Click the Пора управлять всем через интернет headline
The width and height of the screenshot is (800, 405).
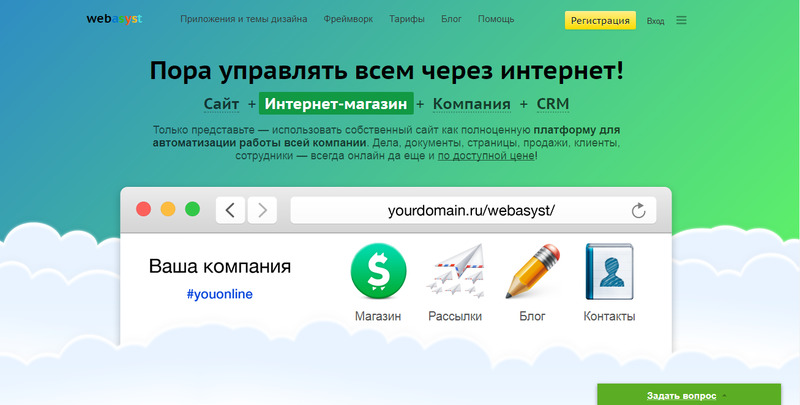coord(386,71)
